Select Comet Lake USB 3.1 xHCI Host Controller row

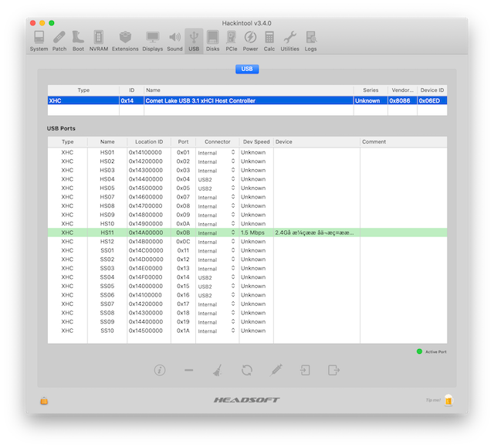coord(247,100)
